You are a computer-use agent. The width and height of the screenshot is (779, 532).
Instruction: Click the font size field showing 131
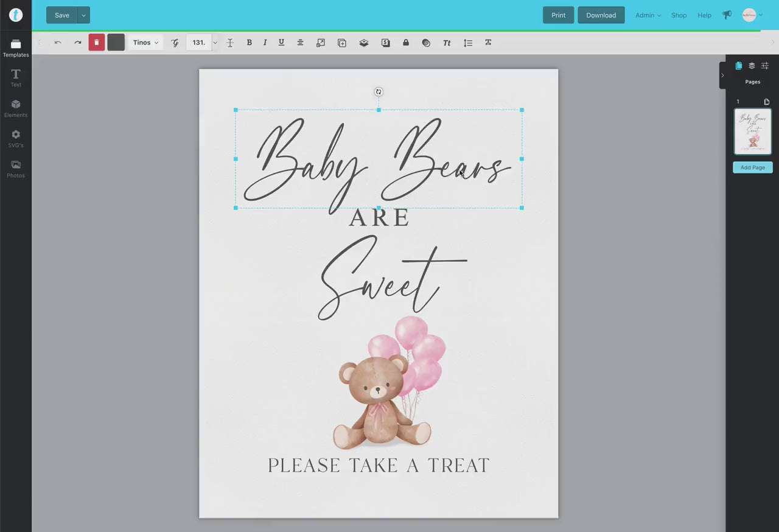pyautogui.click(x=198, y=43)
